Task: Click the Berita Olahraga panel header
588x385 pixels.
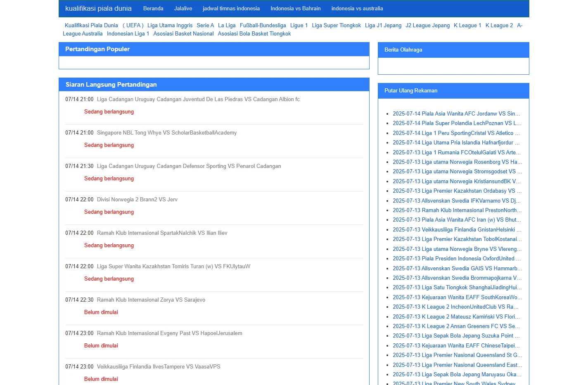Action: pyautogui.click(x=453, y=50)
